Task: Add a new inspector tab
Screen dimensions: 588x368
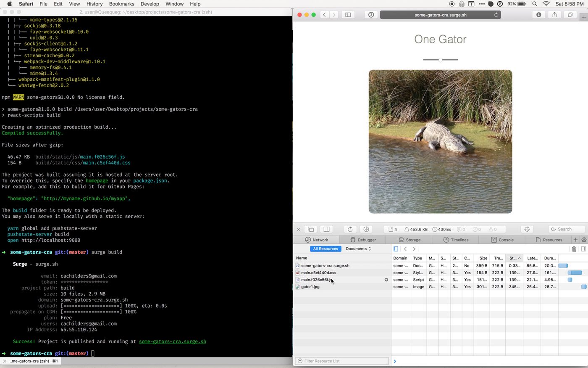Action: tap(575, 240)
